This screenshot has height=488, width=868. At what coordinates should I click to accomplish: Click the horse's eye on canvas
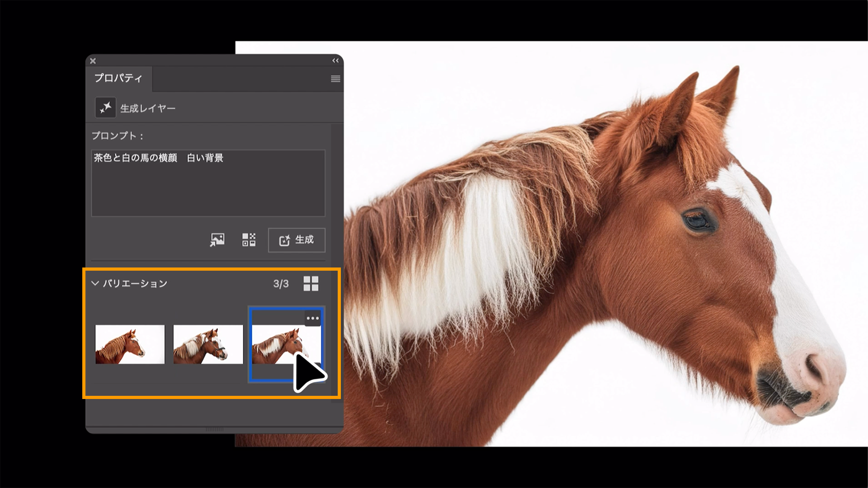[x=697, y=221]
